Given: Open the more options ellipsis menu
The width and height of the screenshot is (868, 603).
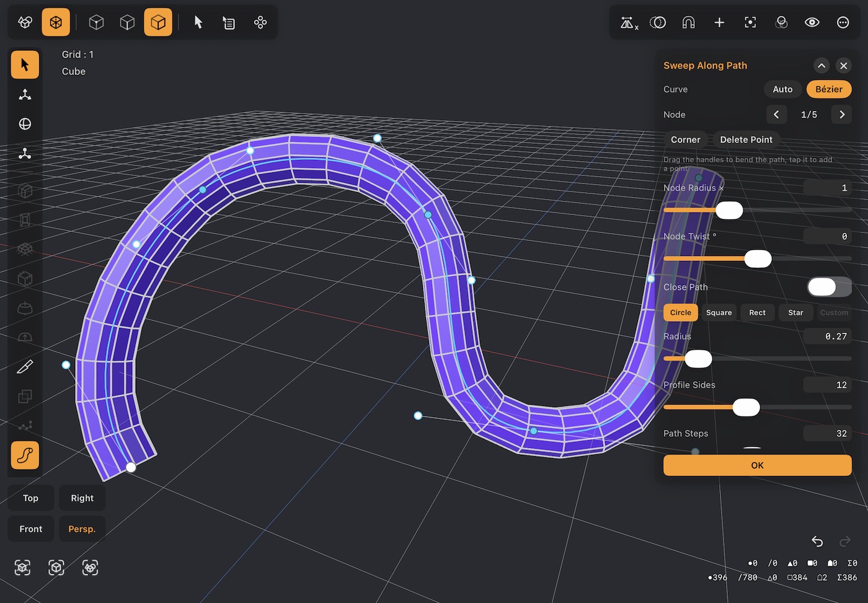Looking at the screenshot, I should coord(843,23).
